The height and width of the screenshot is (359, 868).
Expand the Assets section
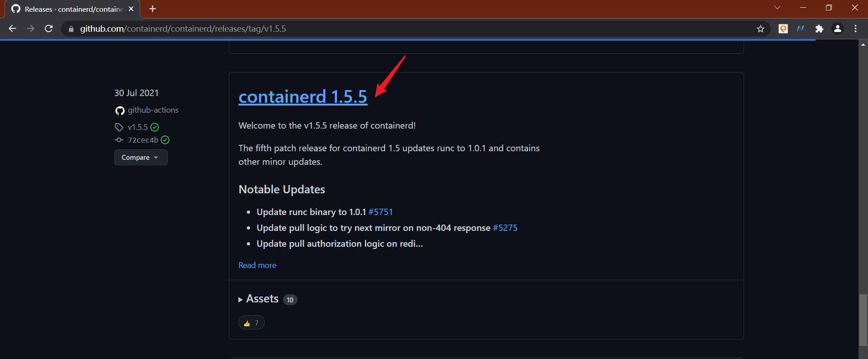[258, 299]
